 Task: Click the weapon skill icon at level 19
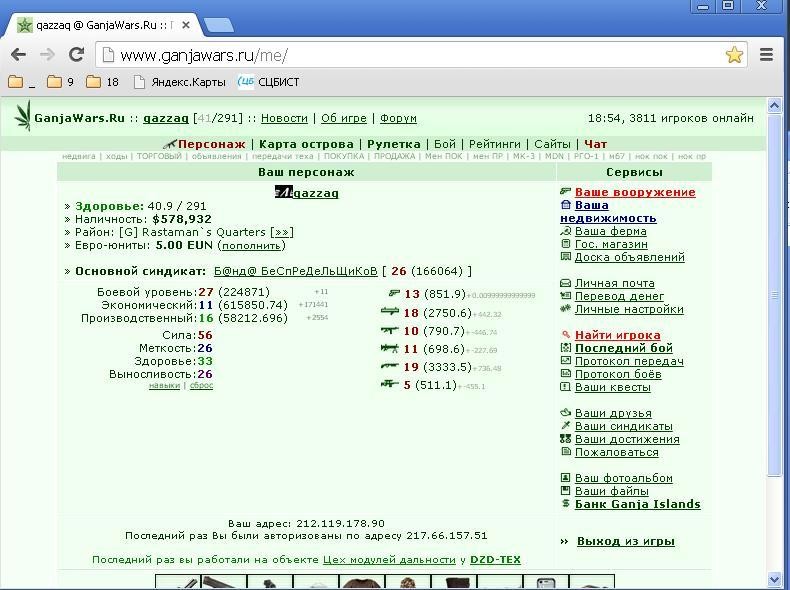389,366
